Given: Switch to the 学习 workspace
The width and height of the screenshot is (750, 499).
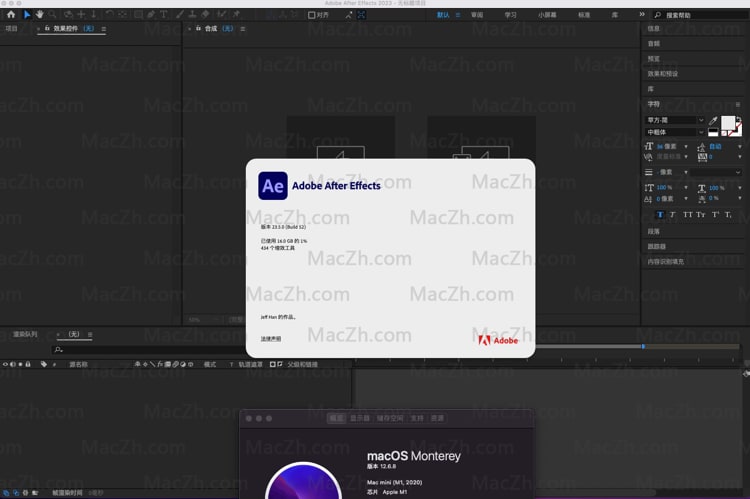Looking at the screenshot, I should coord(510,15).
